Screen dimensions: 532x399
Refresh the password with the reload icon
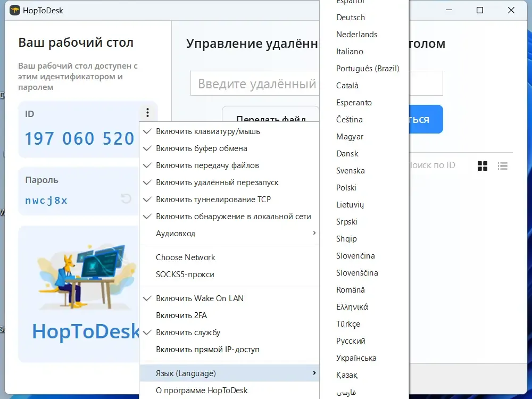click(126, 198)
